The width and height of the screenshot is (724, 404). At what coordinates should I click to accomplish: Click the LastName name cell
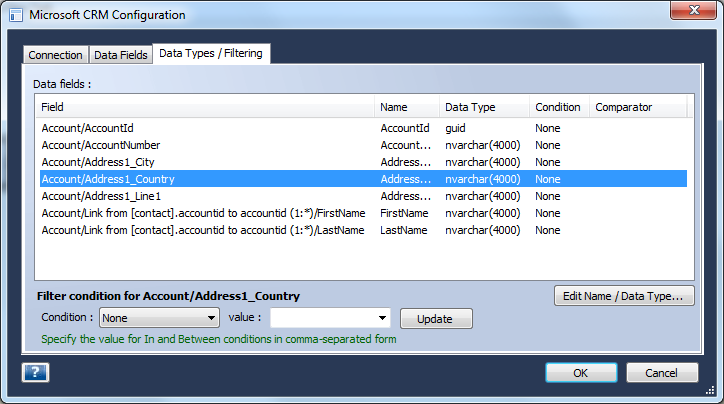tap(404, 230)
